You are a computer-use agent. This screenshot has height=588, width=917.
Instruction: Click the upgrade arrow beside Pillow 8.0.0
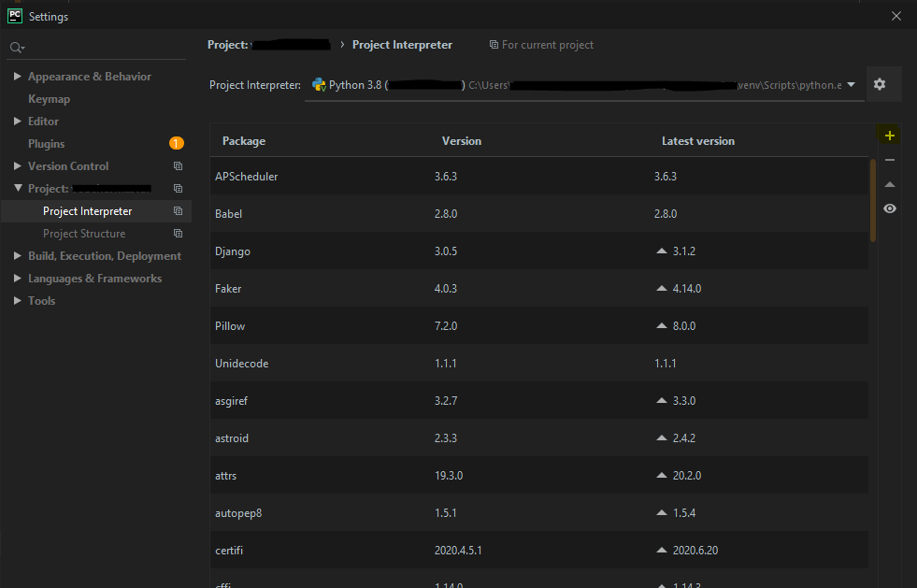pyautogui.click(x=660, y=325)
